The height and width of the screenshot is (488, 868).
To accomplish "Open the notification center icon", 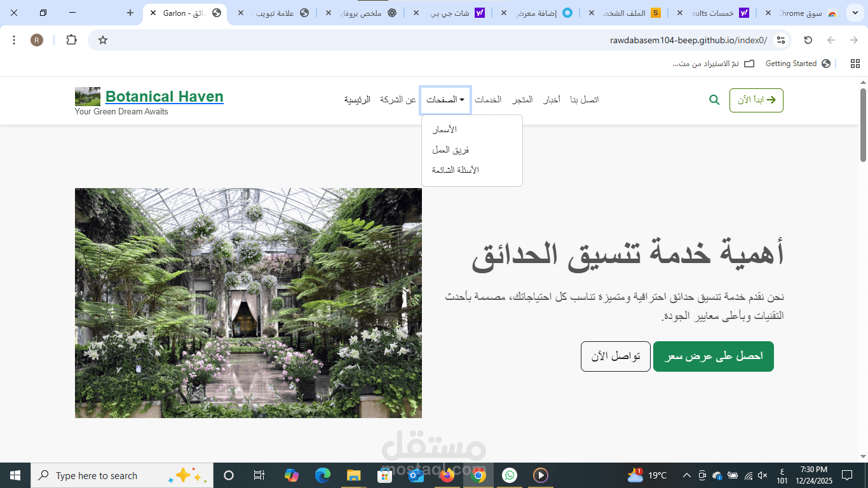I will tap(847, 475).
